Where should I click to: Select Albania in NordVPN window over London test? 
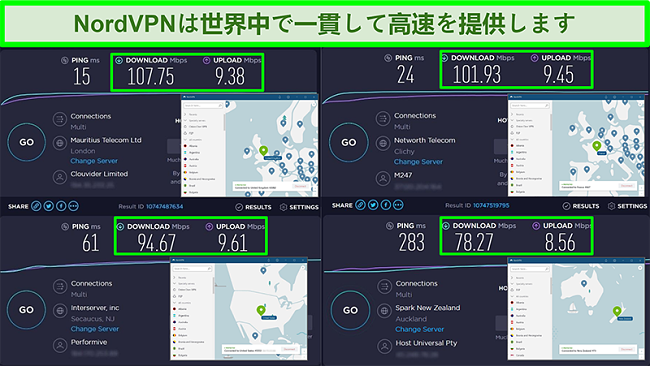click(x=191, y=146)
